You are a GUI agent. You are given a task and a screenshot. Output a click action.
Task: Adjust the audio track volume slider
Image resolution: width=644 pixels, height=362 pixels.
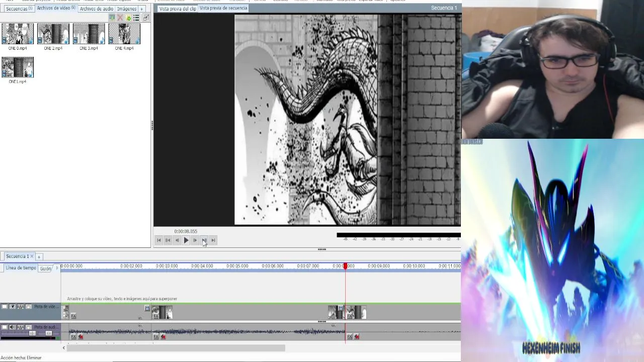pos(32,333)
